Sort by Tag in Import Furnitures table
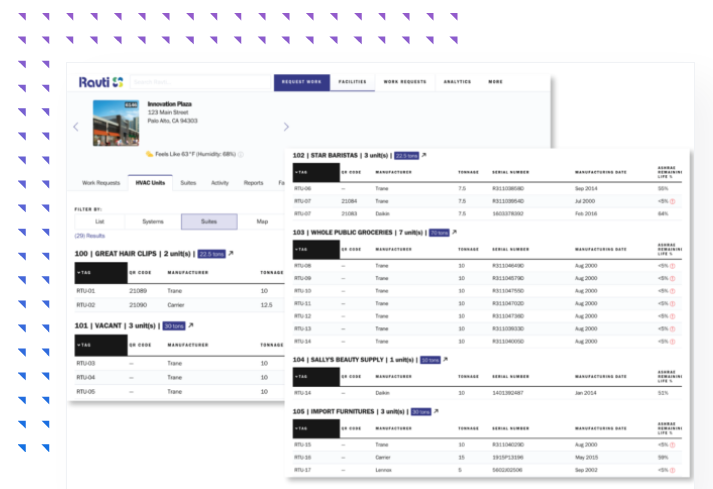 [316, 429]
